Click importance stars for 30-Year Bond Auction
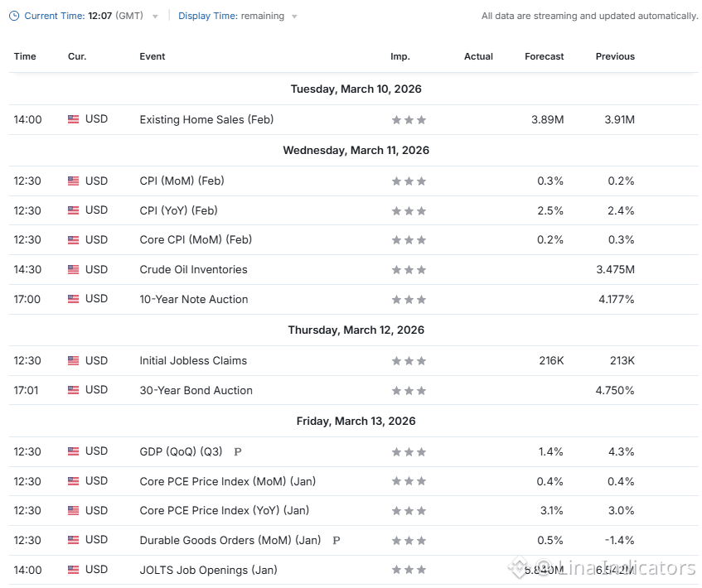 pyautogui.click(x=409, y=391)
